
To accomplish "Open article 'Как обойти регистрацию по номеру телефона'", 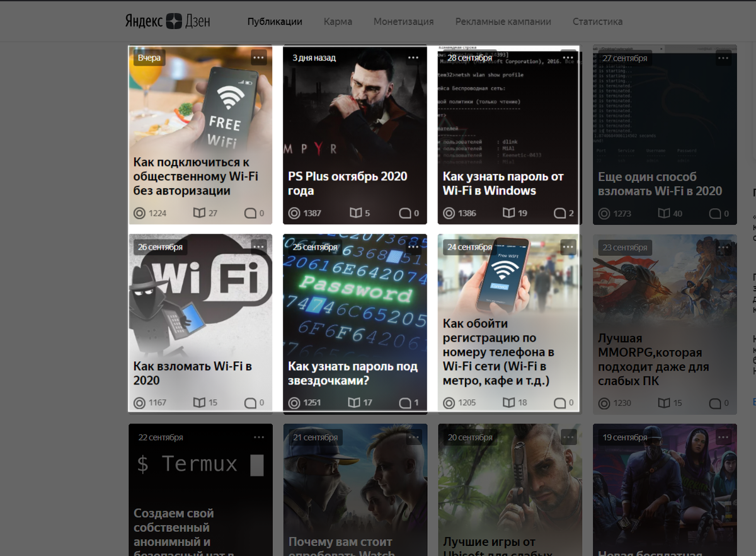I will 498,352.
